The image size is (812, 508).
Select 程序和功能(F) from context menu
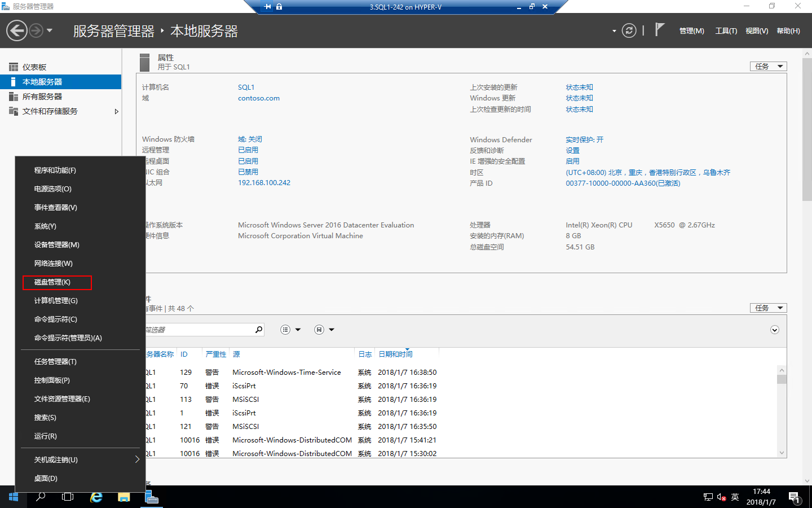[x=80, y=170]
